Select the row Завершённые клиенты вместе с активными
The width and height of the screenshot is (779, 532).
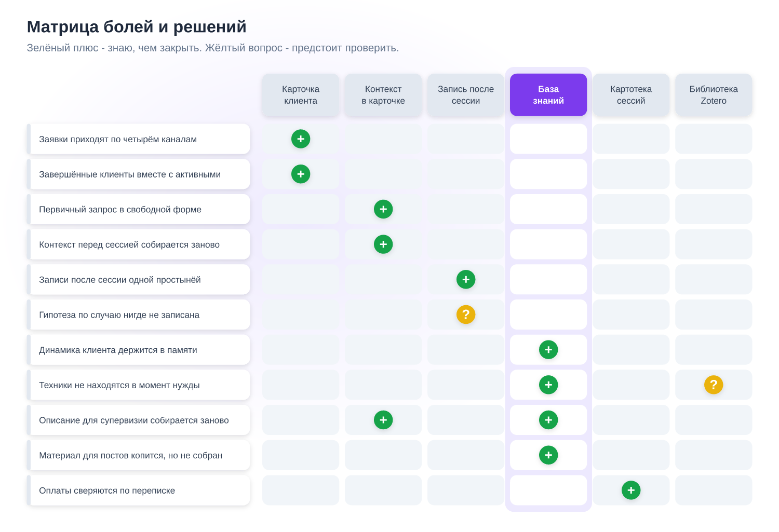(139, 174)
